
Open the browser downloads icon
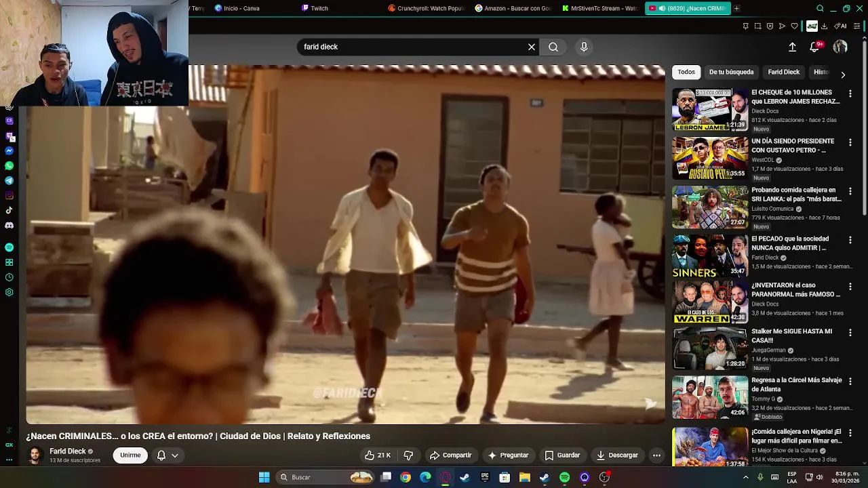[x=824, y=26]
